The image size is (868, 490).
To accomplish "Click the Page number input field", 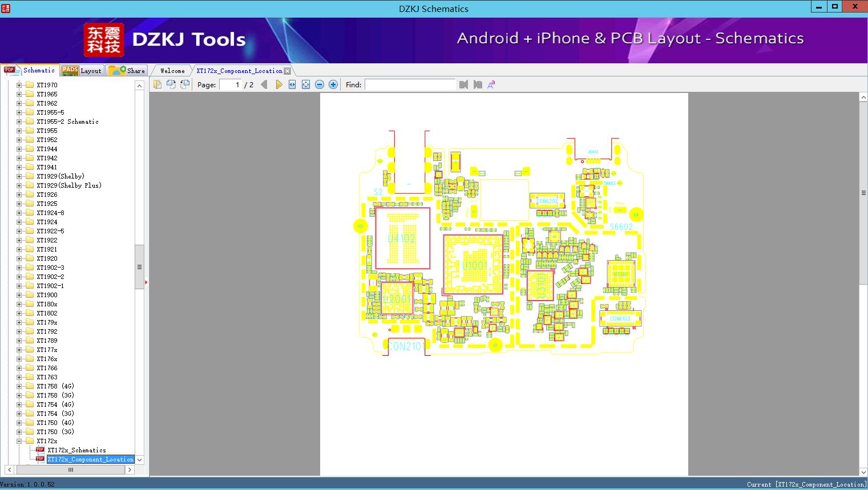I will coord(231,84).
